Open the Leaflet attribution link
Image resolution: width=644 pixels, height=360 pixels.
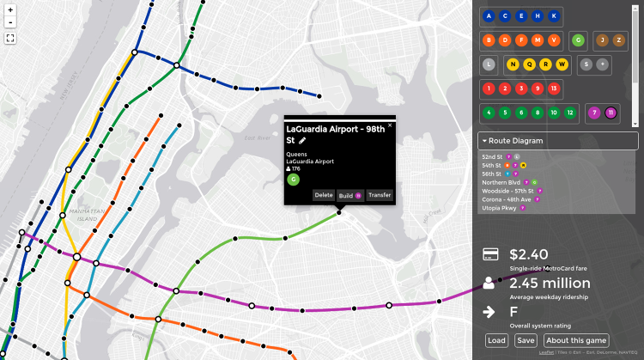(546, 352)
